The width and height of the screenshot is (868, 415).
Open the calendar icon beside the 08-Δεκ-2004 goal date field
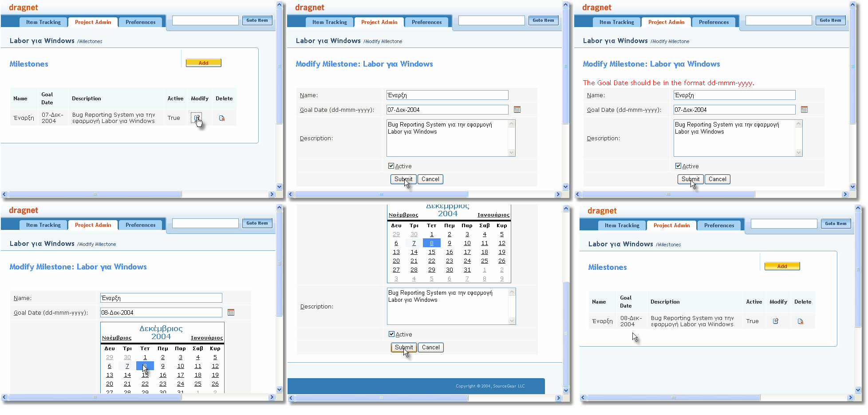click(x=231, y=312)
